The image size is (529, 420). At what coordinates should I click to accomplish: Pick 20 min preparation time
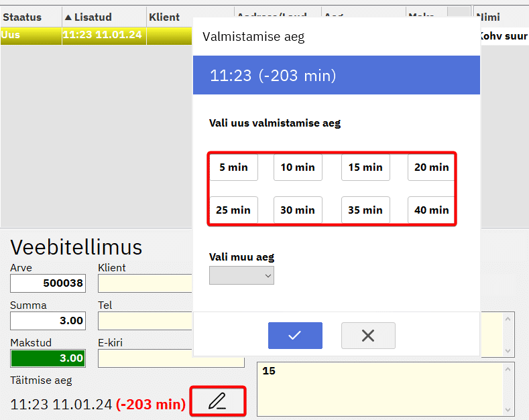(431, 167)
